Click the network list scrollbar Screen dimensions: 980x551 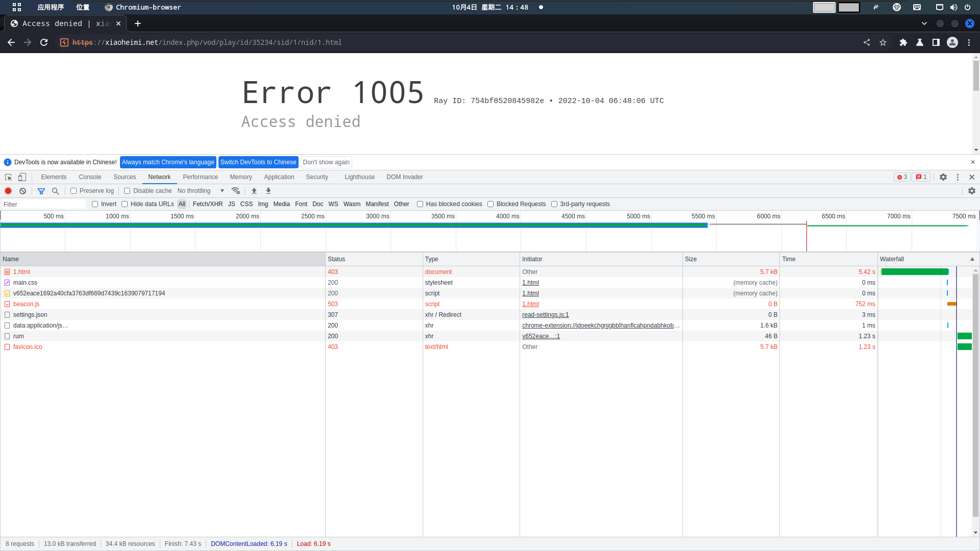point(975,395)
